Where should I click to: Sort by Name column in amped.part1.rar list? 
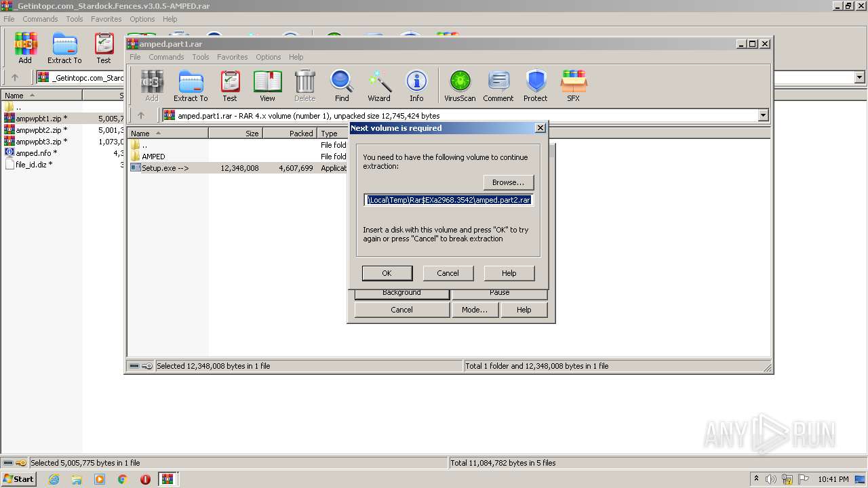coord(167,134)
